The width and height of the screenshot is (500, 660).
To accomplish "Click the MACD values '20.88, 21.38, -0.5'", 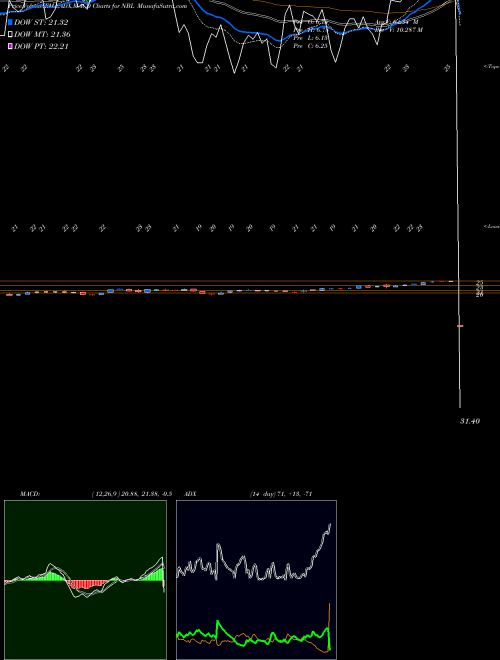I will coord(146,494).
